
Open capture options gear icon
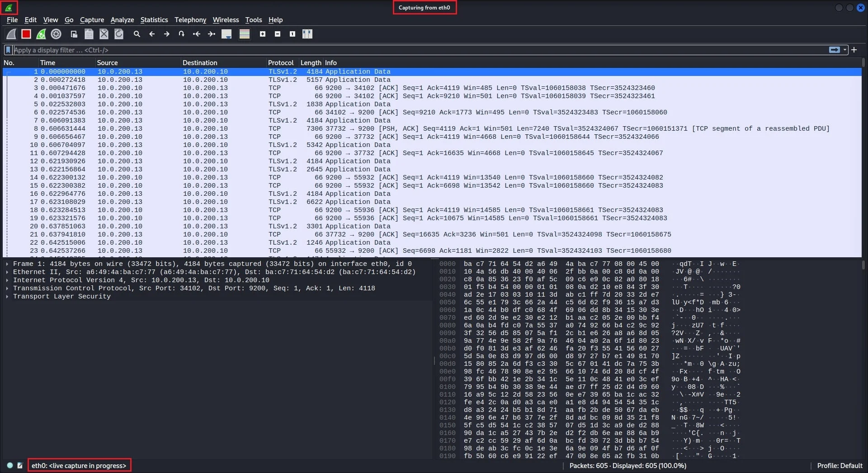click(56, 34)
